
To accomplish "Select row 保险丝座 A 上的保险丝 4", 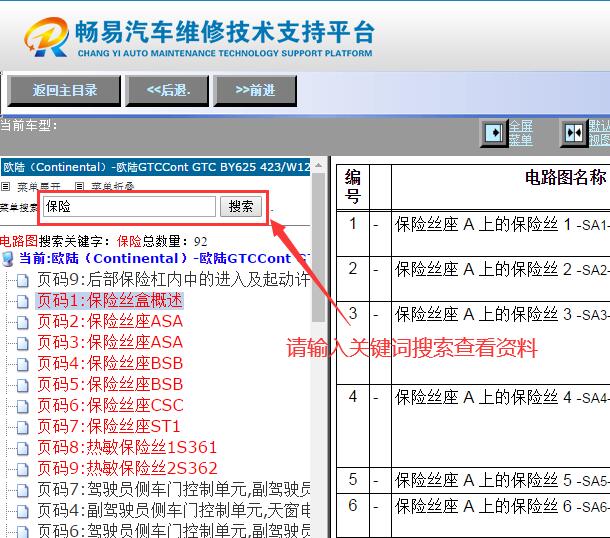I will 473,426.
